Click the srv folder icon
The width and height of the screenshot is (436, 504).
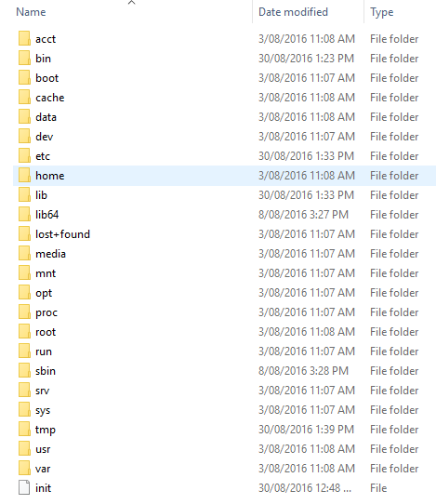point(24,391)
